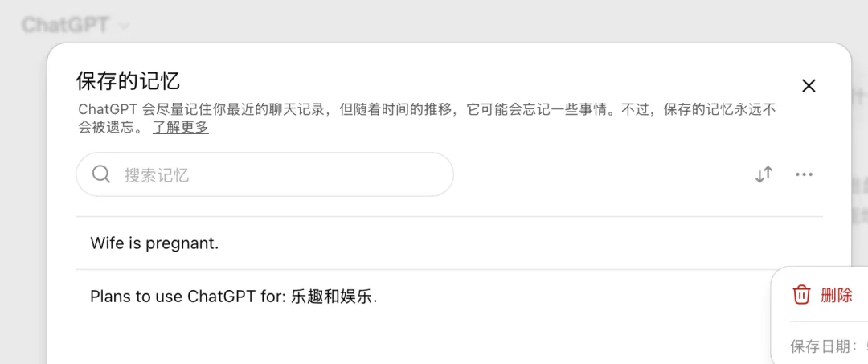The height and width of the screenshot is (364, 868).
Task: Choose 删除 from the popup menu
Action: point(837,295)
